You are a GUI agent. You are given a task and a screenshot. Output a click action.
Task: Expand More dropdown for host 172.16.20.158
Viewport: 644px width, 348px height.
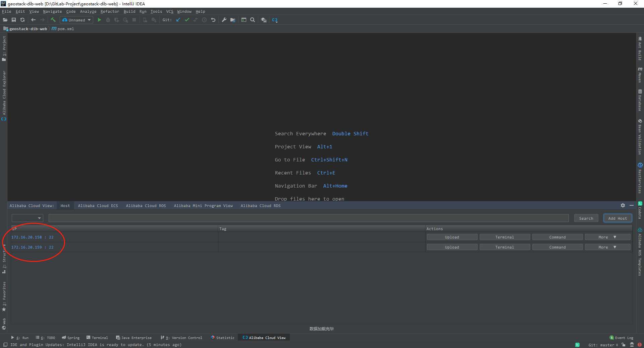pos(607,237)
